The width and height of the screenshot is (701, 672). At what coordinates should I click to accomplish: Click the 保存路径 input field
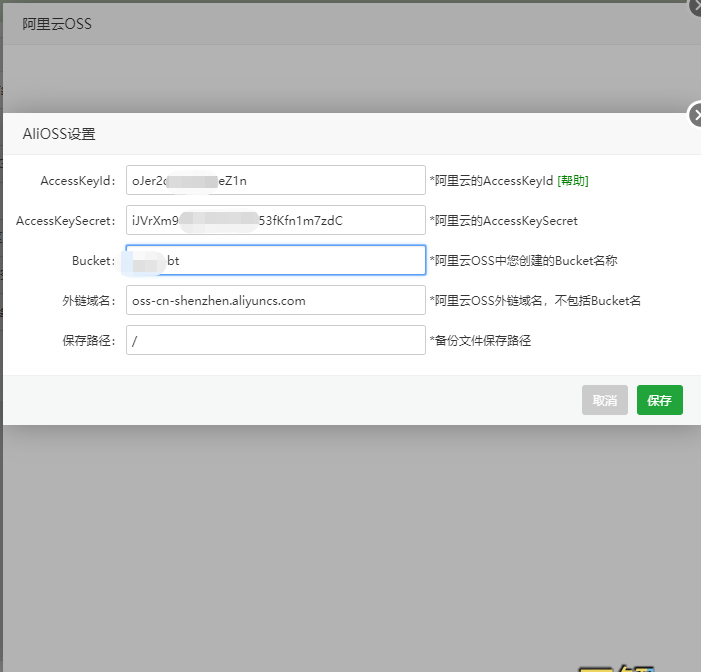tap(275, 340)
